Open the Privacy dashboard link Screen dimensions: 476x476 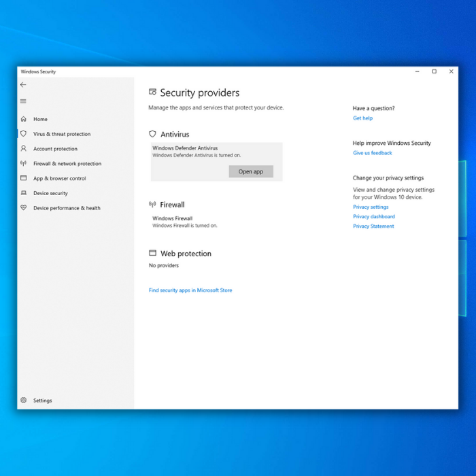click(374, 216)
